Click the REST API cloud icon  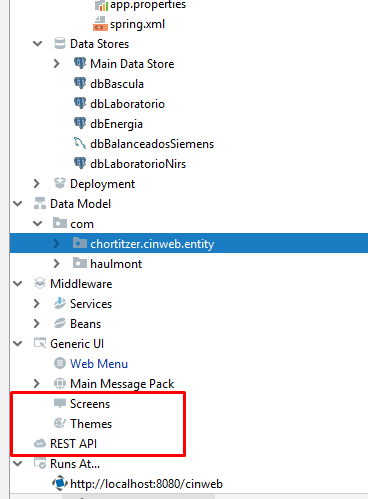[40, 444]
